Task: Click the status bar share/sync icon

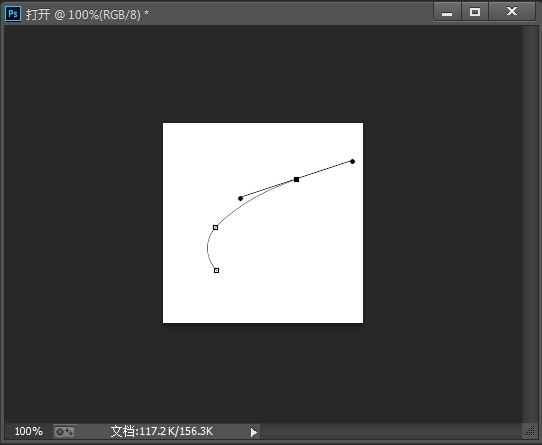Action: [x=64, y=432]
